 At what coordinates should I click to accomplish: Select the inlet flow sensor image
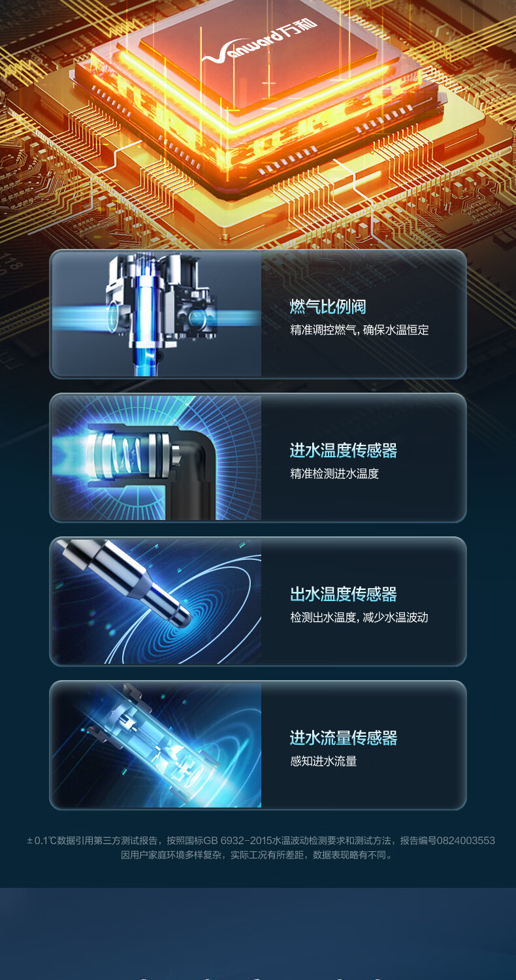tap(157, 745)
